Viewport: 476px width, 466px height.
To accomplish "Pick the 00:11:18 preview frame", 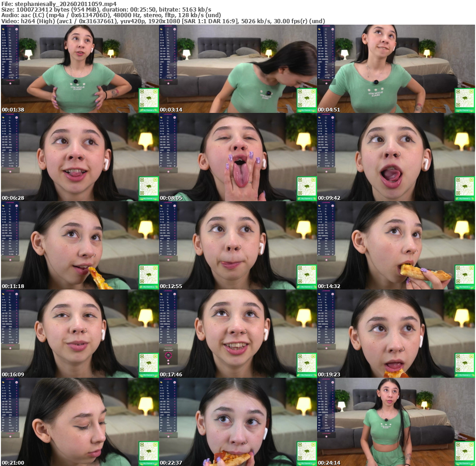I will coord(79,245).
